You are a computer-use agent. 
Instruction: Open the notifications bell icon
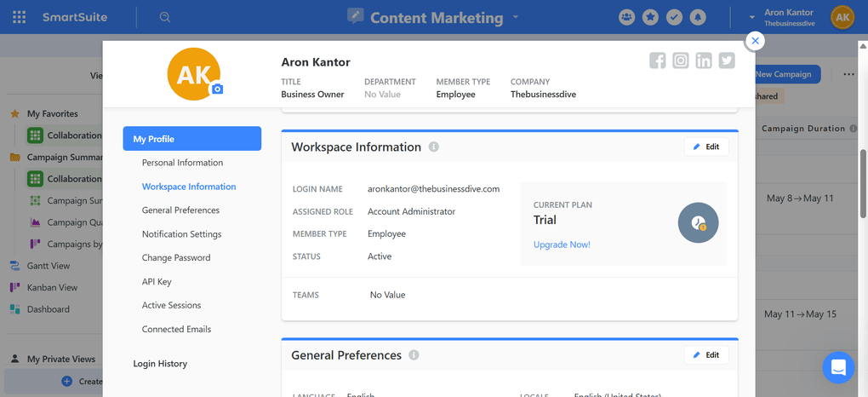[x=698, y=17]
